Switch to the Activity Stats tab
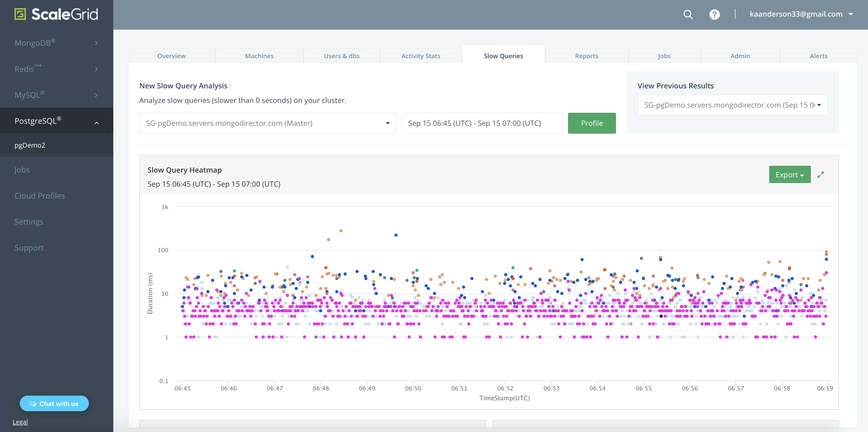 (x=421, y=55)
